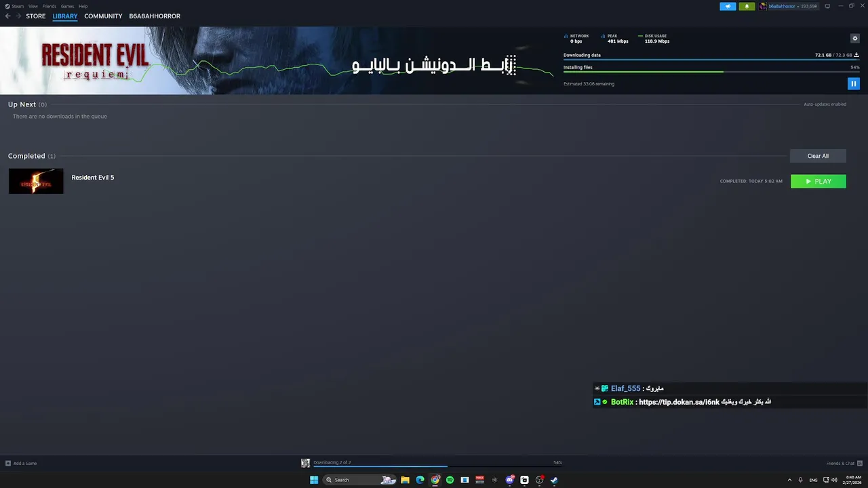Open the tip.dokan.sa link in chat overlay
Viewport: 868px width, 488px height.
(679, 402)
